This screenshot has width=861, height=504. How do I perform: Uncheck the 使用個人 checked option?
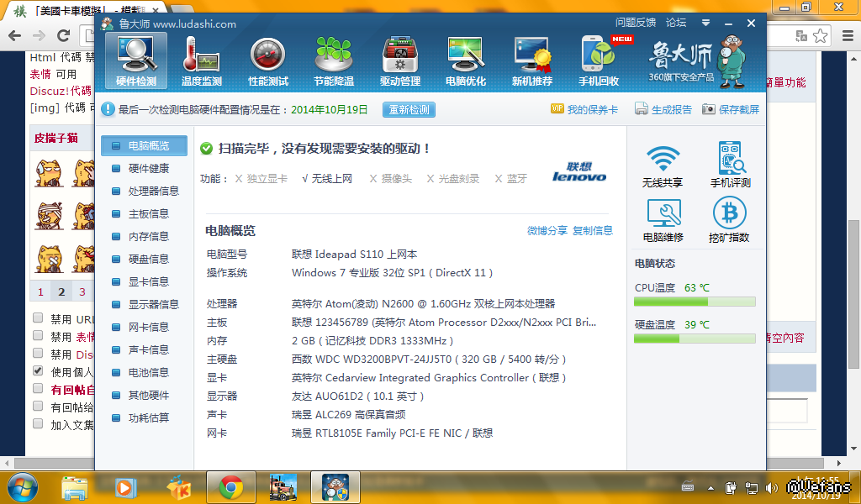point(38,371)
